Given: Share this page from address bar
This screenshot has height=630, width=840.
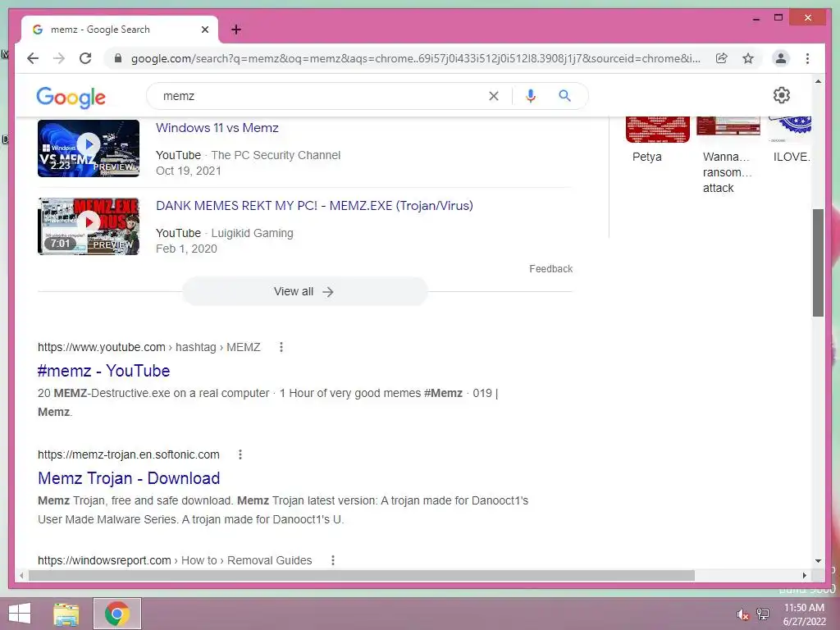Looking at the screenshot, I should tap(722, 58).
